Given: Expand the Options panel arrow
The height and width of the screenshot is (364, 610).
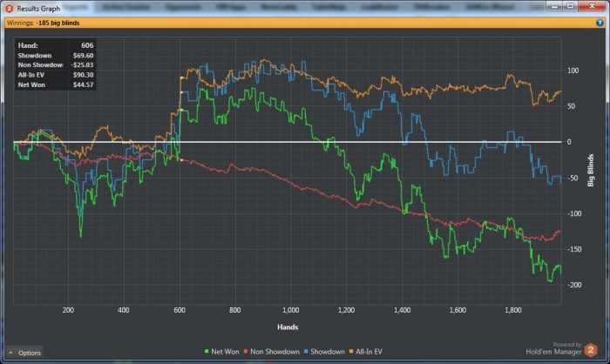Looking at the screenshot, I should point(10,353).
